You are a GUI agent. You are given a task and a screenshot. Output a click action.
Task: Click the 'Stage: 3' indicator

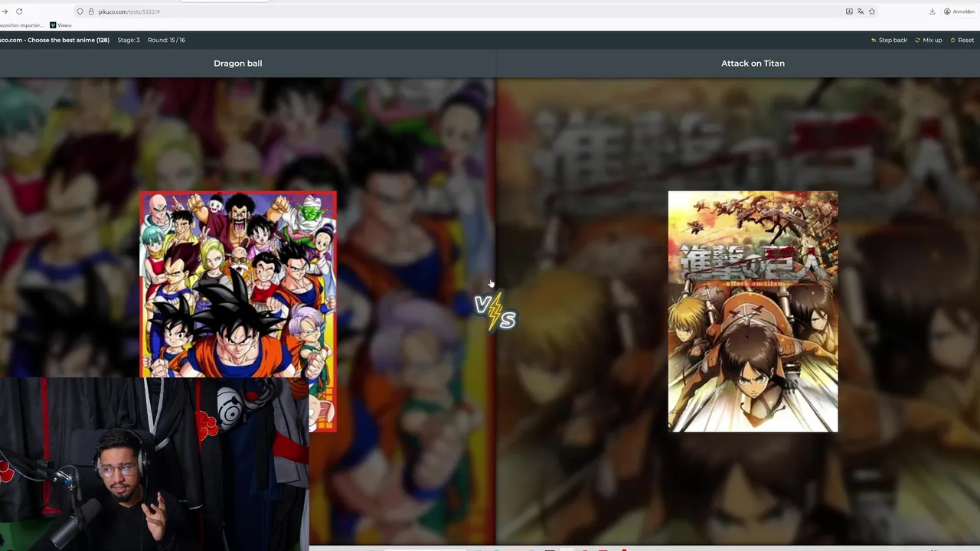pyautogui.click(x=129, y=40)
